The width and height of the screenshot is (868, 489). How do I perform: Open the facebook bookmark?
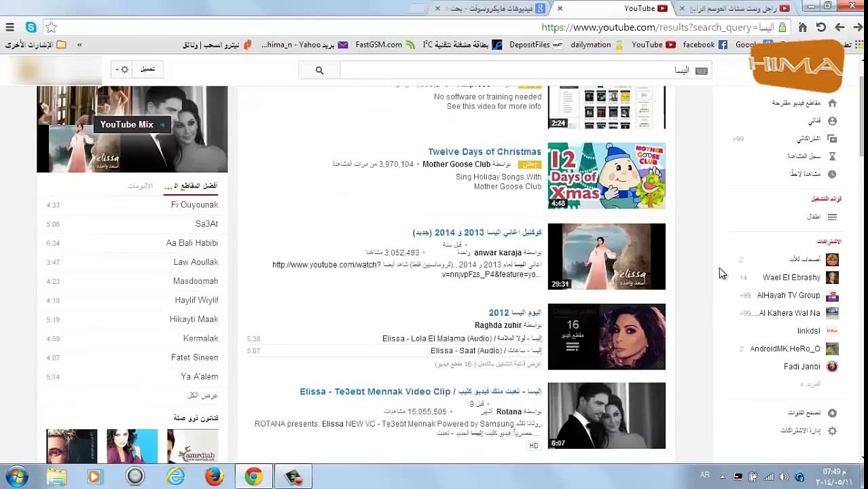point(705,45)
